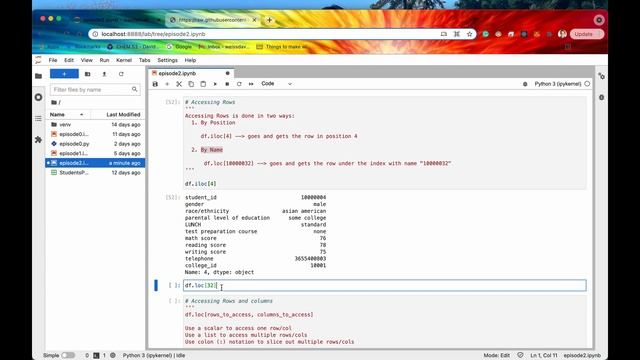Click the Ln 1, Col 11 status entry
The image size is (640, 360).
(544, 355)
